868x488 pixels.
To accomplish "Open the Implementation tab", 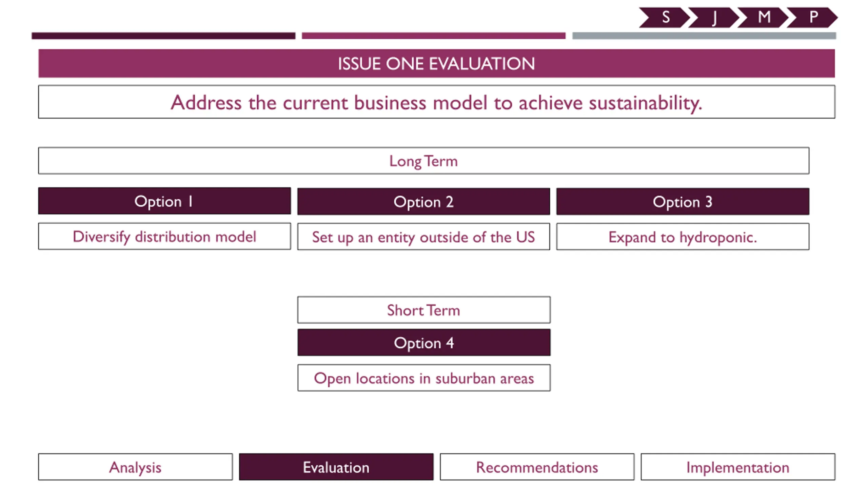I will [x=738, y=467].
